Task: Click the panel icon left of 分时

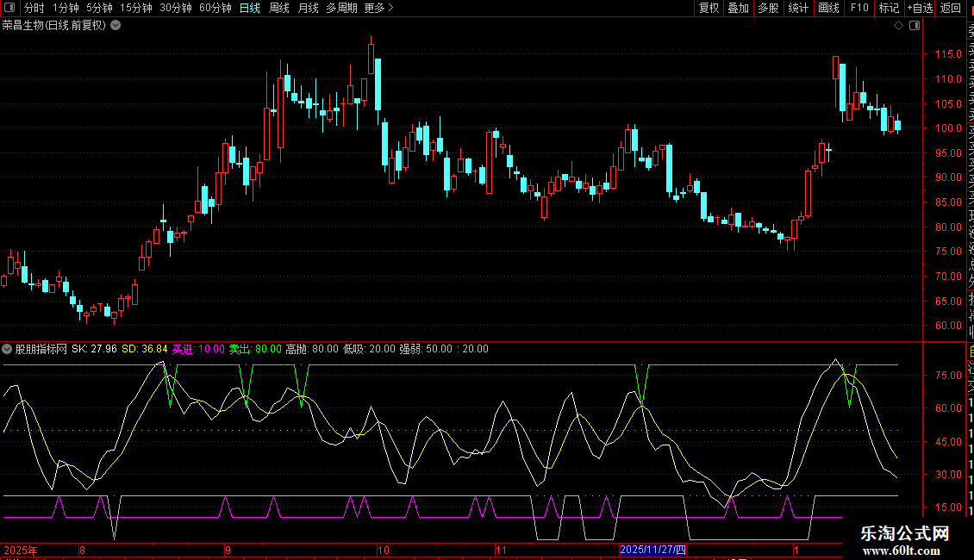Action: 9,8
